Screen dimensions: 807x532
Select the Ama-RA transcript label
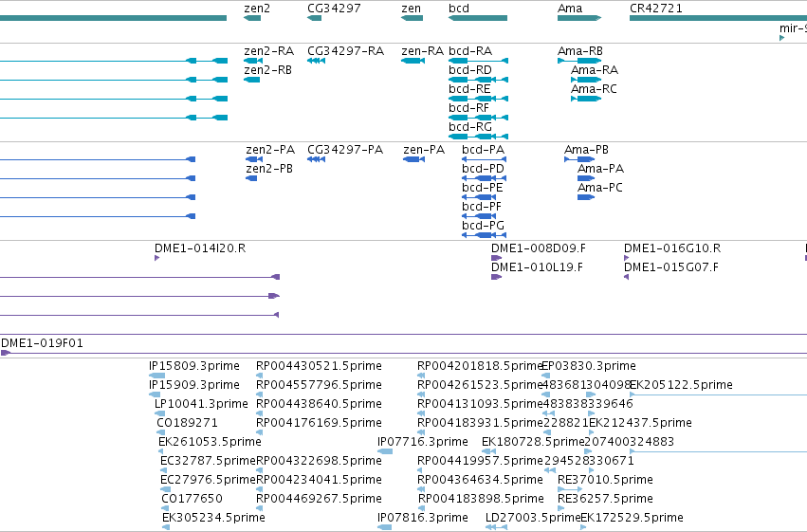tap(595, 70)
